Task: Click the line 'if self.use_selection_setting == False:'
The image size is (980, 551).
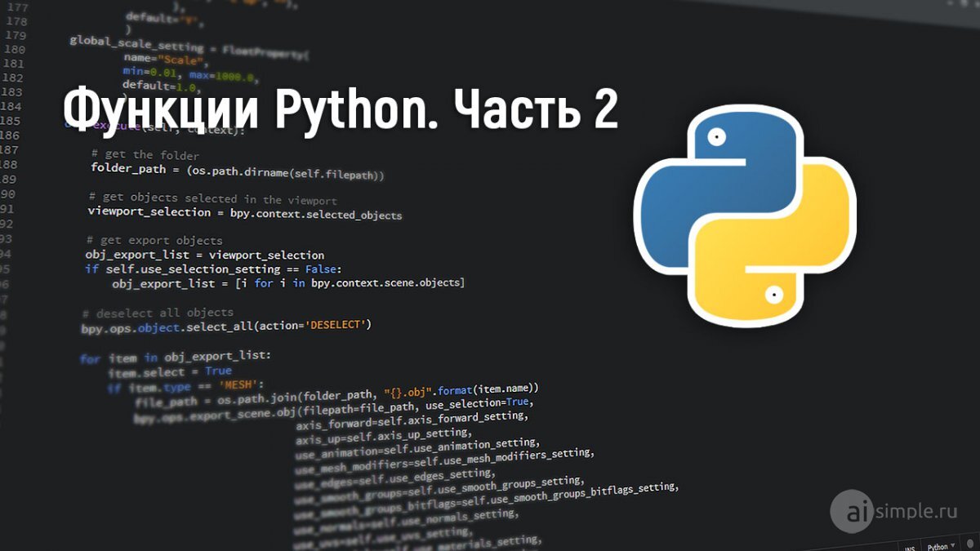Action: pos(213,269)
